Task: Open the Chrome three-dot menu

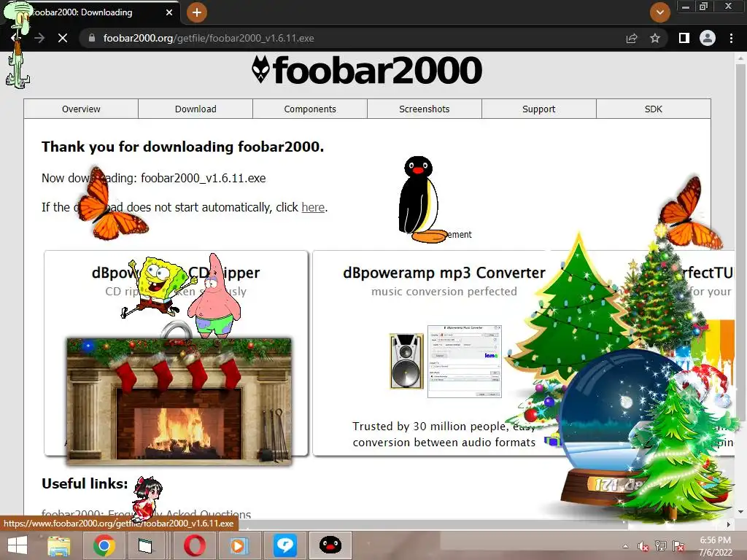Action: 731,38
